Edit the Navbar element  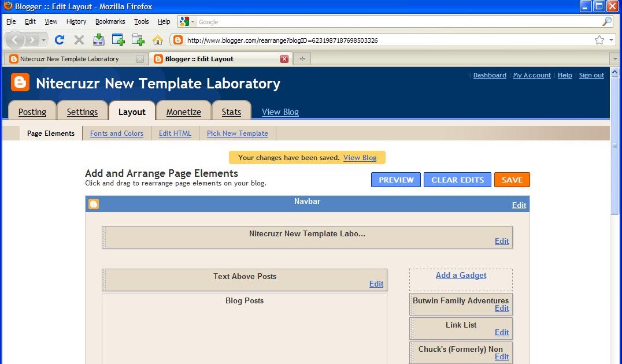tap(519, 205)
